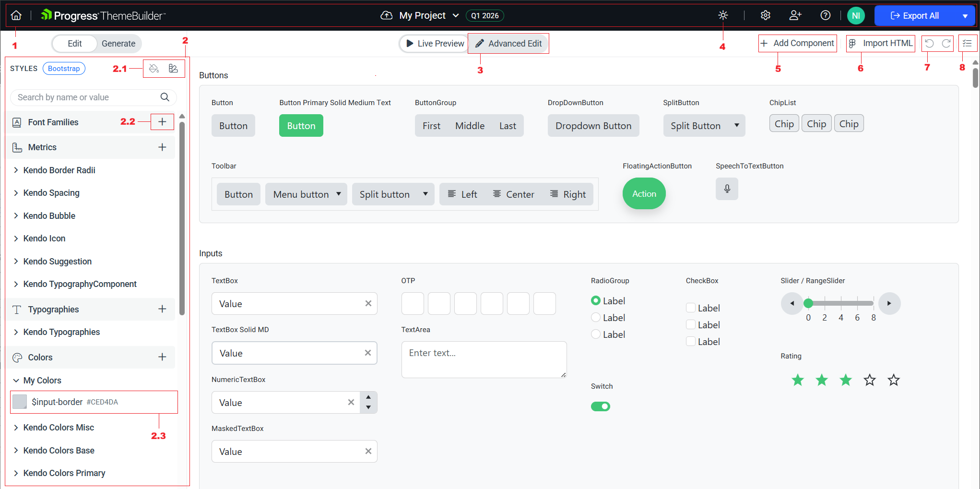Image resolution: width=980 pixels, height=489 pixels.
Task: Open settings via the gear icon
Action: click(x=765, y=15)
